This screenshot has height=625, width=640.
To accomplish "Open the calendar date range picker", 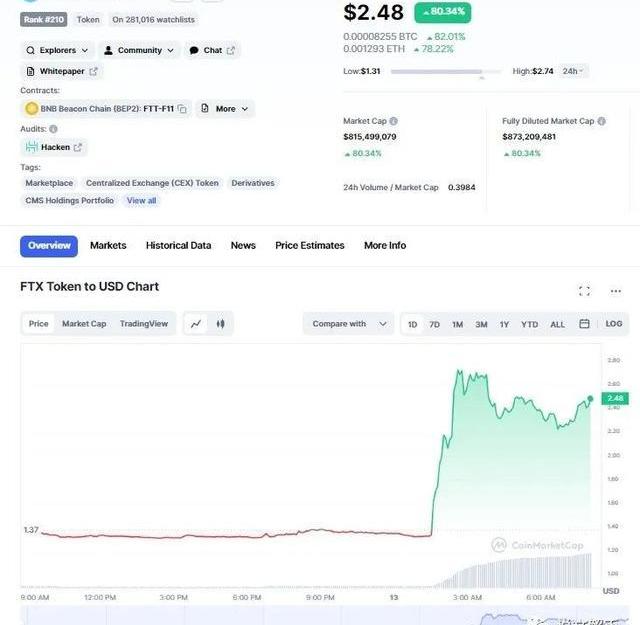I will 584,324.
